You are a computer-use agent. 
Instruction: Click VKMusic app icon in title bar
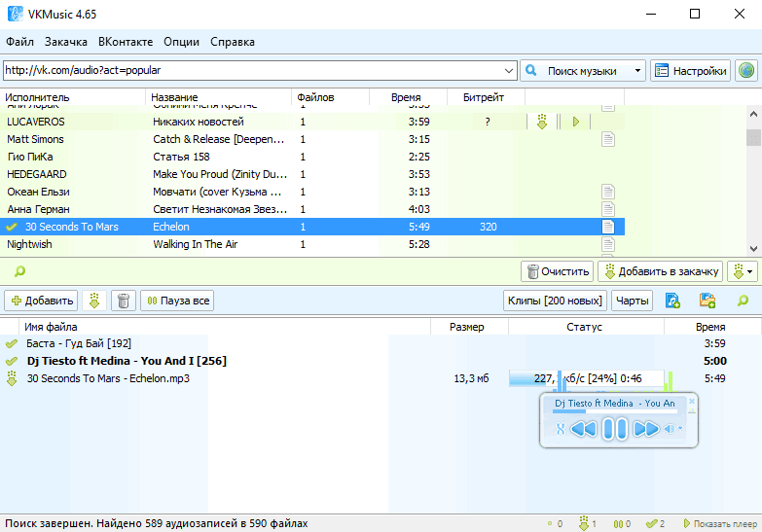(16, 14)
